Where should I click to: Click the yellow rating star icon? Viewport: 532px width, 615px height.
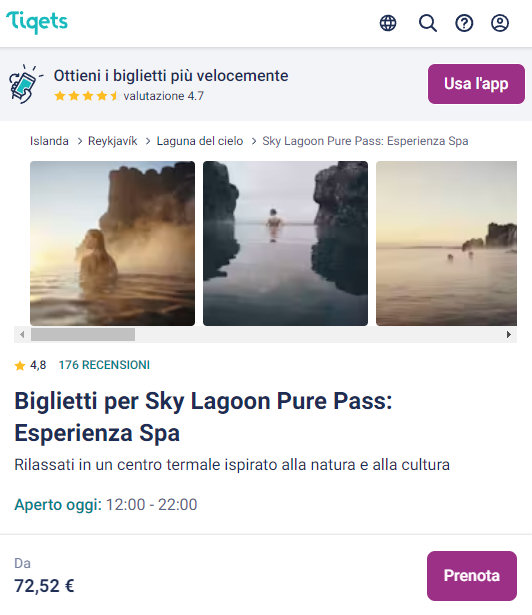20,366
